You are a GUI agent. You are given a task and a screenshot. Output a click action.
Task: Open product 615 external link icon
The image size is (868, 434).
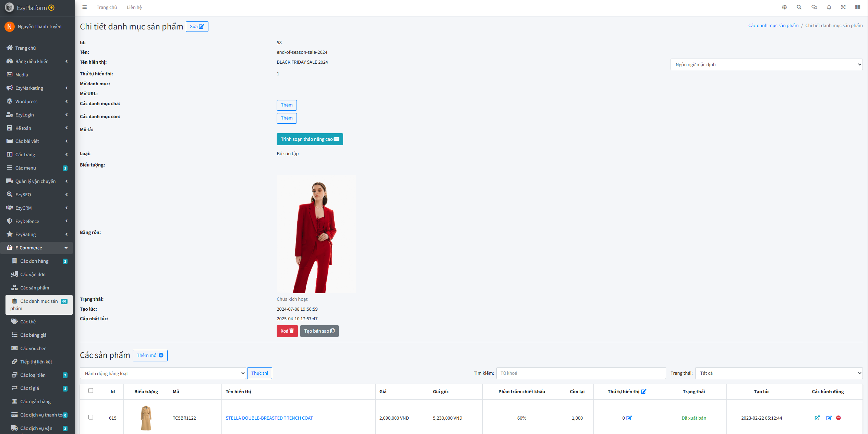click(x=817, y=418)
